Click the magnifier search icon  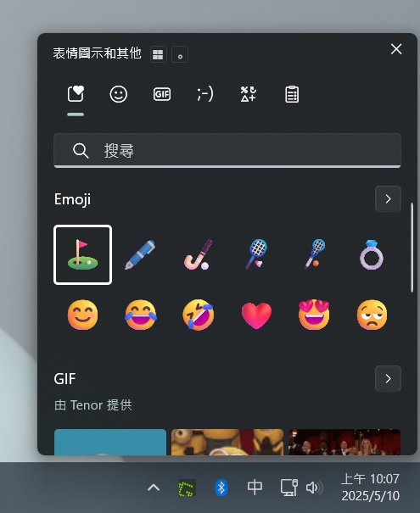pos(81,151)
